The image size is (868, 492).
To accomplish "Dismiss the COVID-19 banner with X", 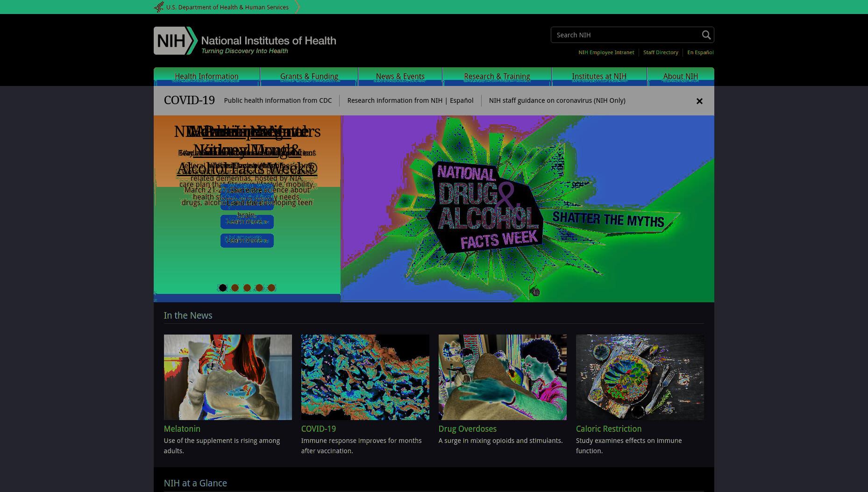I will click(x=699, y=101).
